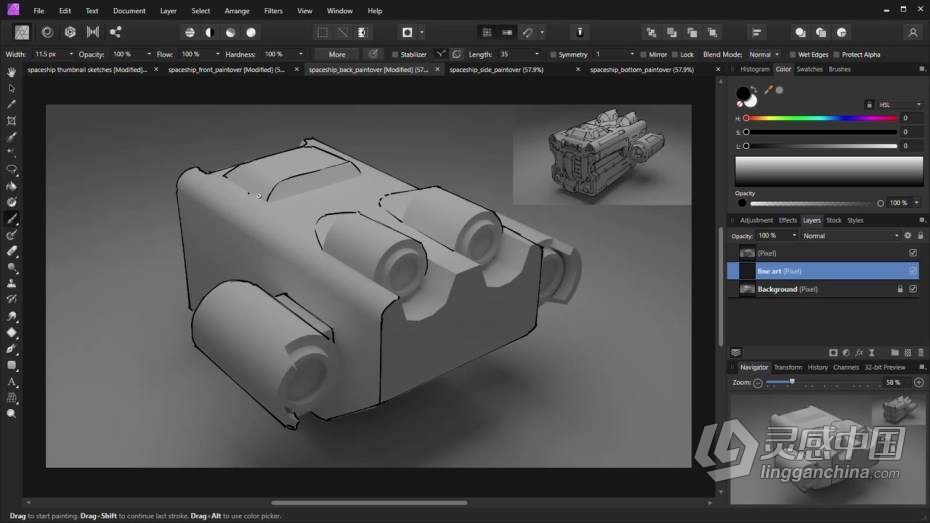
Task: Toggle Quick Mask in toolbar
Action: click(x=407, y=33)
